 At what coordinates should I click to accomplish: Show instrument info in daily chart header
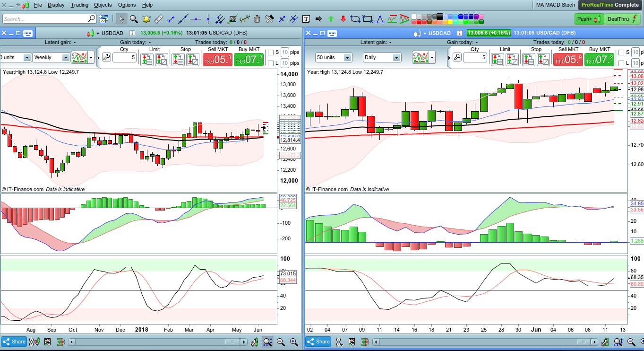459,33
